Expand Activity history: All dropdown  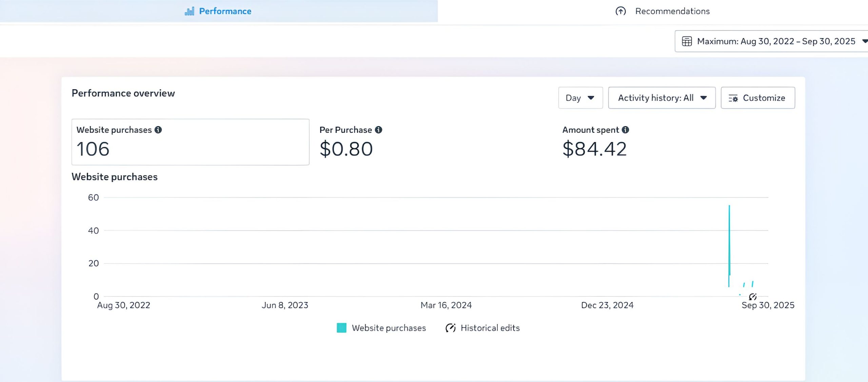[662, 98]
